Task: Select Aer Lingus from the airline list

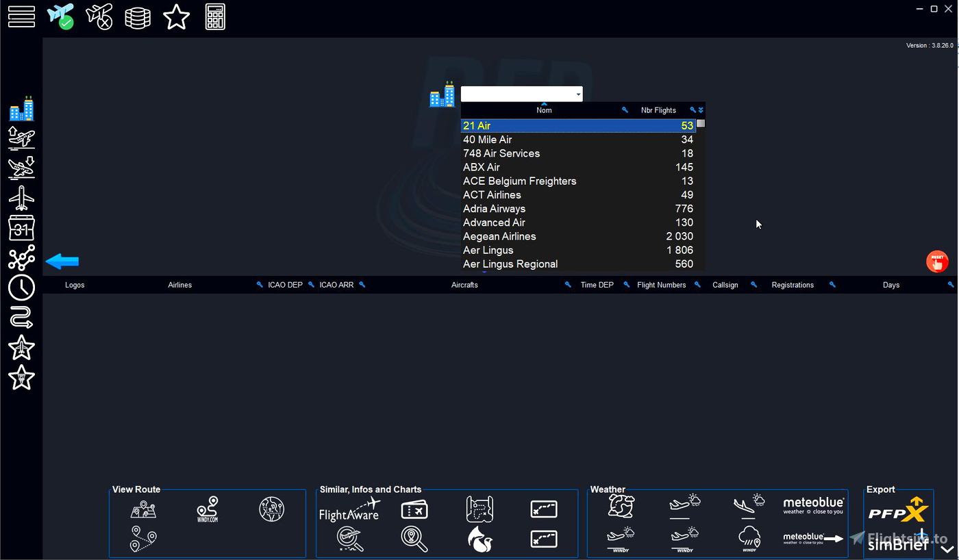Action: click(488, 250)
